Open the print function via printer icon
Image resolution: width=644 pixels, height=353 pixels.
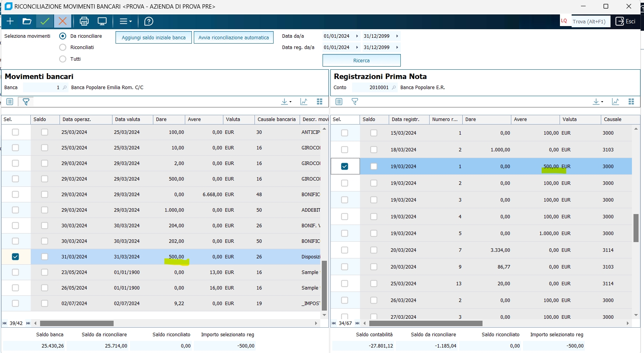click(x=84, y=21)
